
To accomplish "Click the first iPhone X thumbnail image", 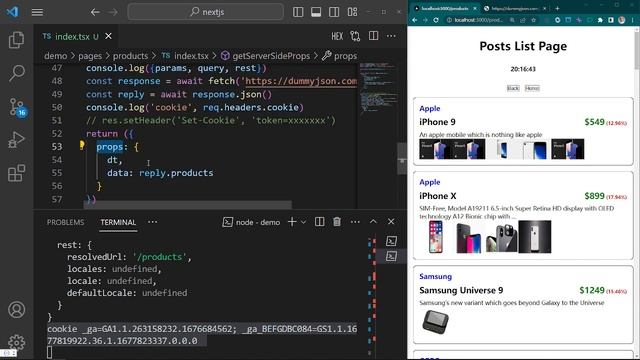I will click(436, 237).
